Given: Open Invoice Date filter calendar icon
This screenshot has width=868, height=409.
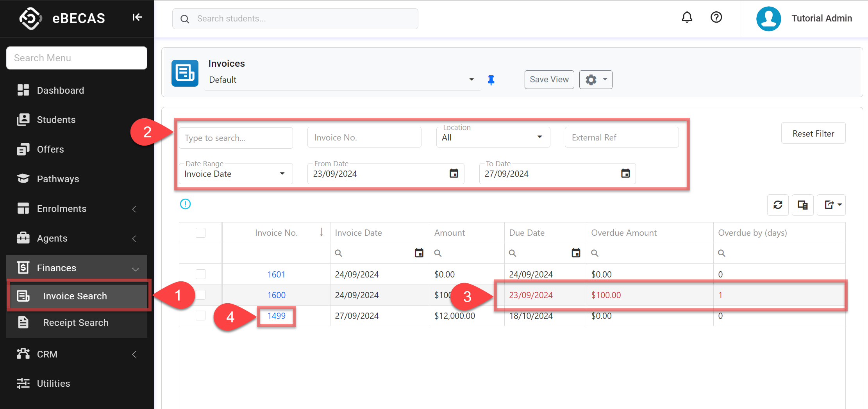Looking at the screenshot, I should pos(419,253).
